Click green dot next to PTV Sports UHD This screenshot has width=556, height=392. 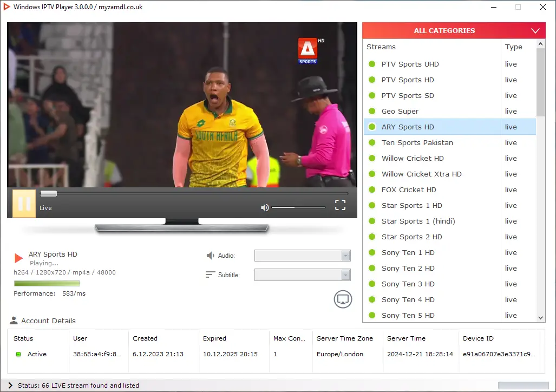tap(372, 64)
